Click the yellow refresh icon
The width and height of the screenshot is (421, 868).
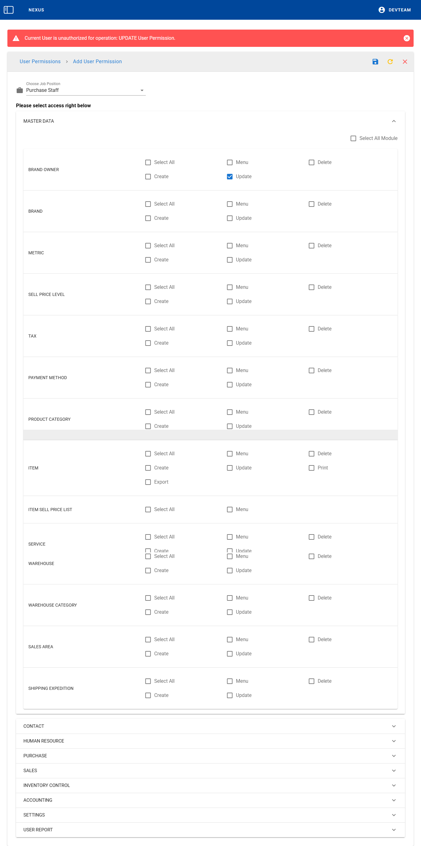tap(390, 62)
